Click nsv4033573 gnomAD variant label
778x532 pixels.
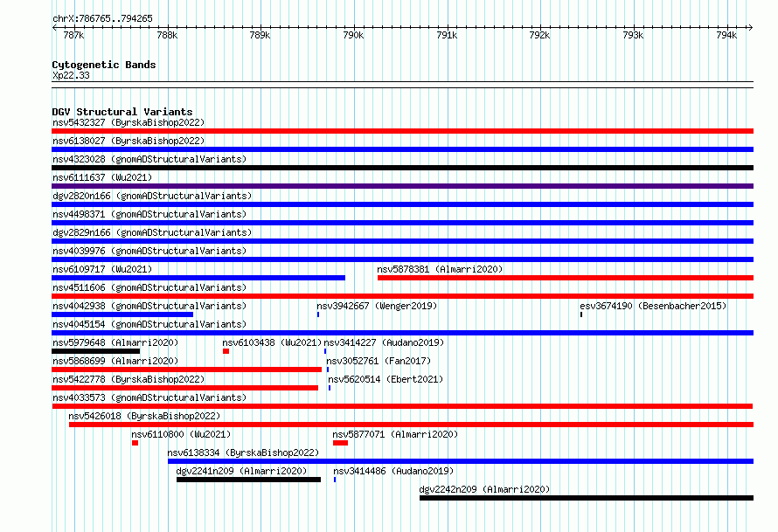tap(149, 397)
